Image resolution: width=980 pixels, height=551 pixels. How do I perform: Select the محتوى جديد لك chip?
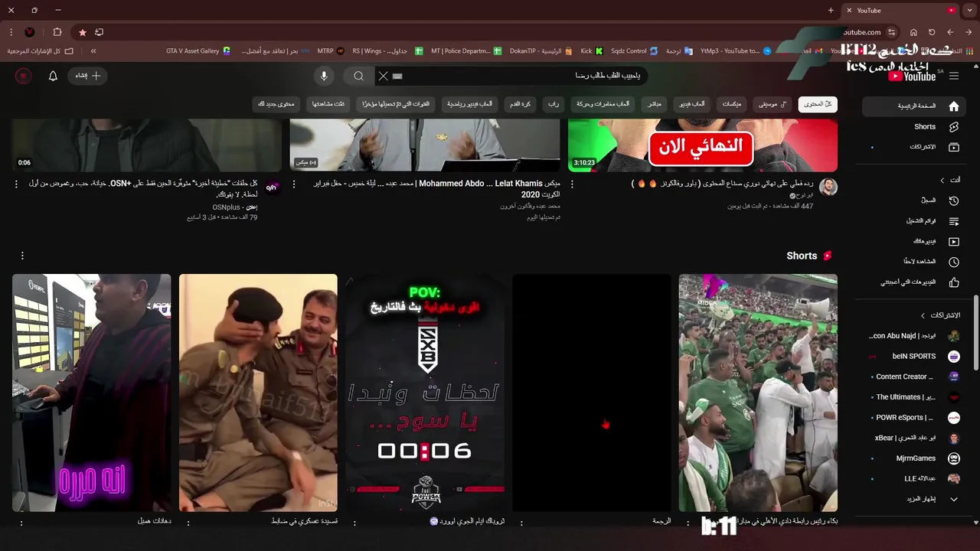276,104
